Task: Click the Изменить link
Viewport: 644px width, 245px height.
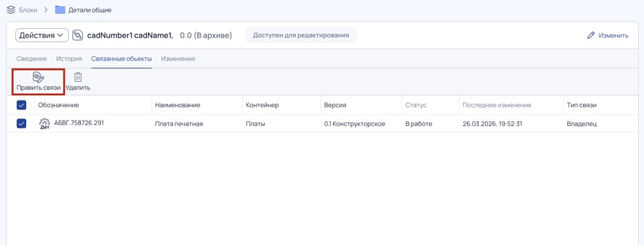Action: 613,35
